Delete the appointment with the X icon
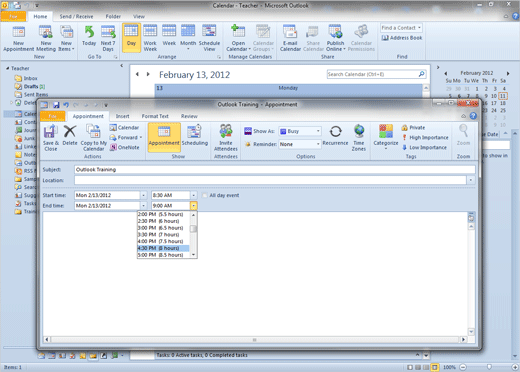This screenshot has width=520, height=372. pos(70,135)
